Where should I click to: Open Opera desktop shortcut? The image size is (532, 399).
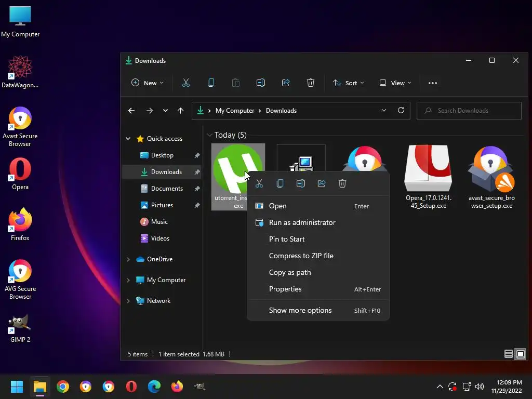click(20, 174)
